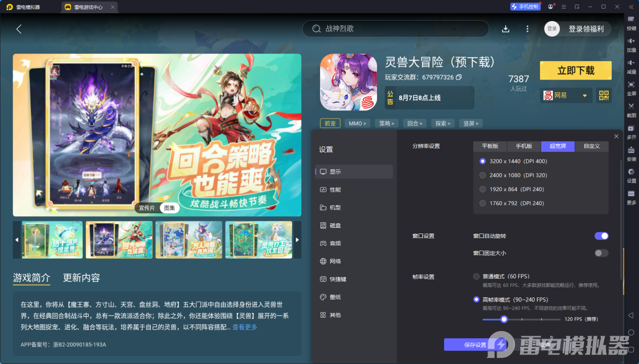The image size is (639, 364).
Task: Switch media view to 宣传片
Action: tap(147, 208)
